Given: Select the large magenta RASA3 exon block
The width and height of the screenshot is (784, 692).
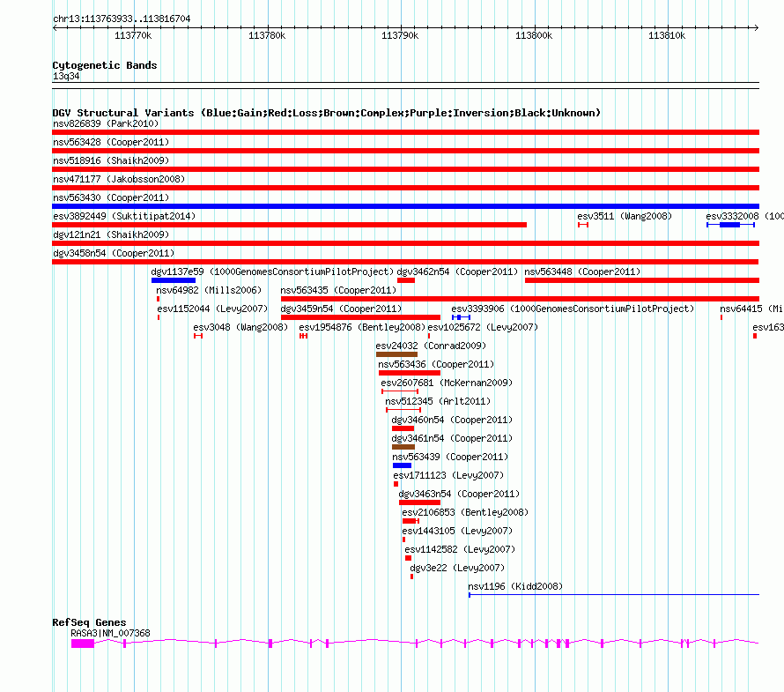Looking at the screenshot, I should click(83, 644).
